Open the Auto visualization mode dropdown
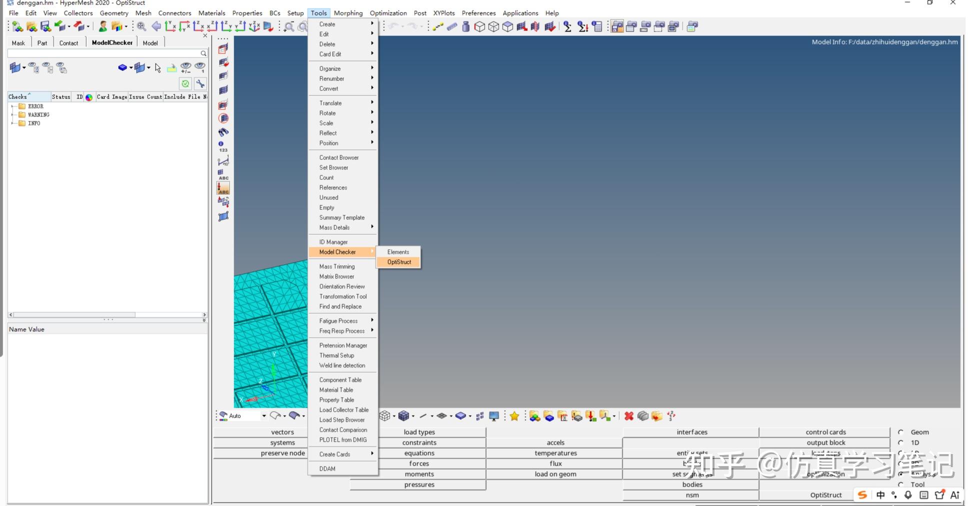 tap(263, 416)
